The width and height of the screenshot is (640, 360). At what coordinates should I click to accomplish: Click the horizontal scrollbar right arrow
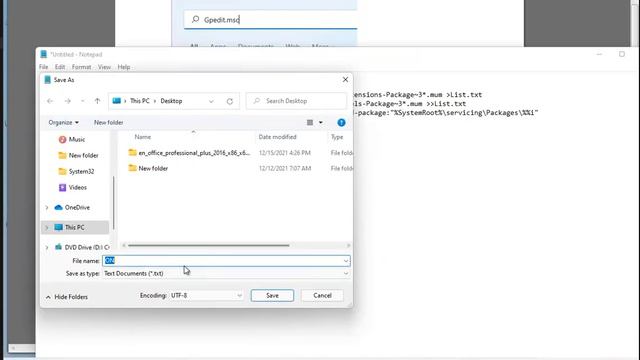coord(348,245)
